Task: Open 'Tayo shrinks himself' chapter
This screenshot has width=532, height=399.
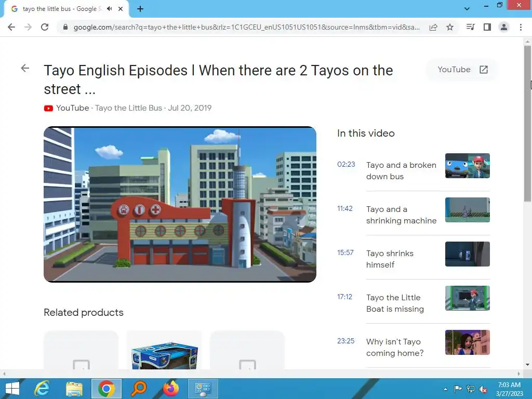Action: coord(390,259)
